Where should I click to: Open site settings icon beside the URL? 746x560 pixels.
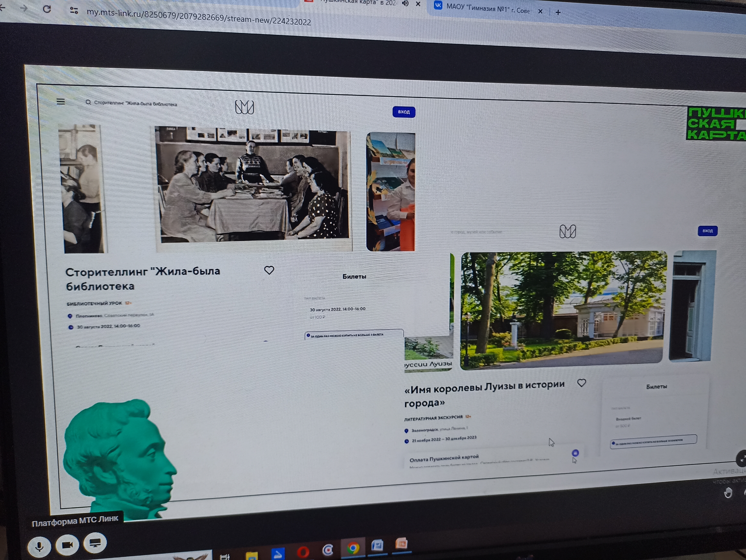click(74, 10)
